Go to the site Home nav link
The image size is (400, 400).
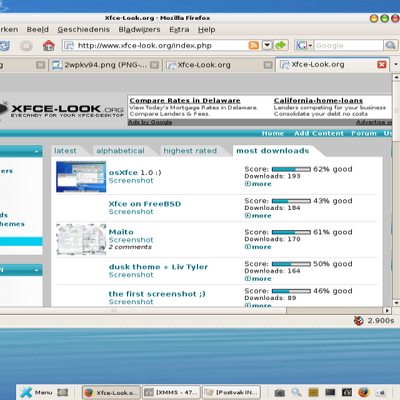[273, 133]
